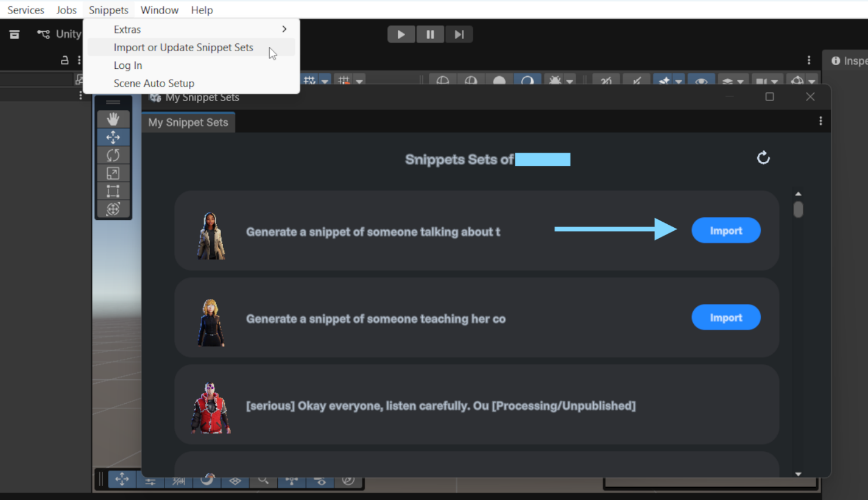The height and width of the screenshot is (500, 868).
Task: Select the Hand view tool
Action: point(113,119)
